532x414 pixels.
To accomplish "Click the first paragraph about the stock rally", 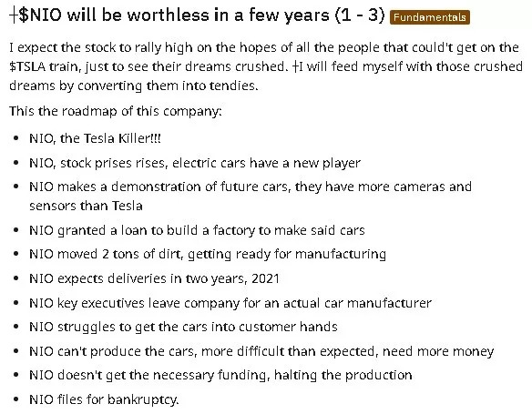I will tap(266, 66).
